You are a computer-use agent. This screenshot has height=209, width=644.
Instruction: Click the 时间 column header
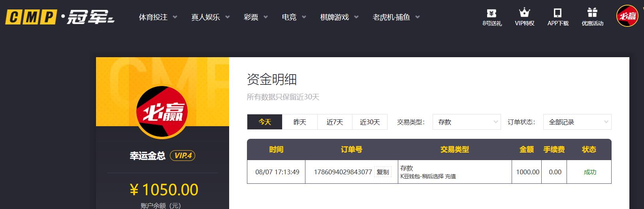(x=276, y=149)
